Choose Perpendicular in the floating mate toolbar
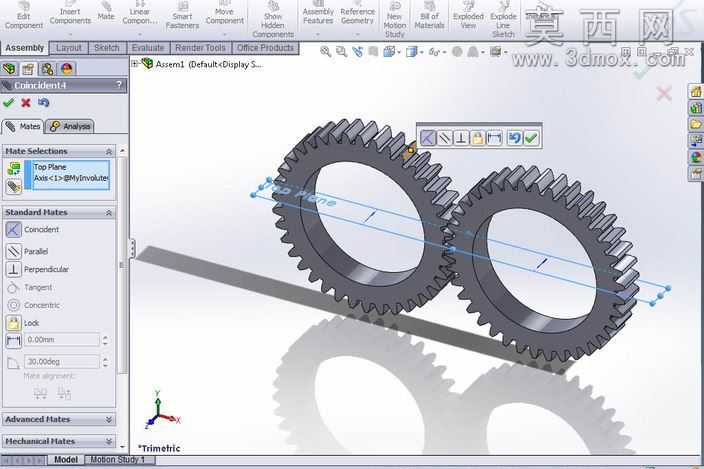 (461, 138)
